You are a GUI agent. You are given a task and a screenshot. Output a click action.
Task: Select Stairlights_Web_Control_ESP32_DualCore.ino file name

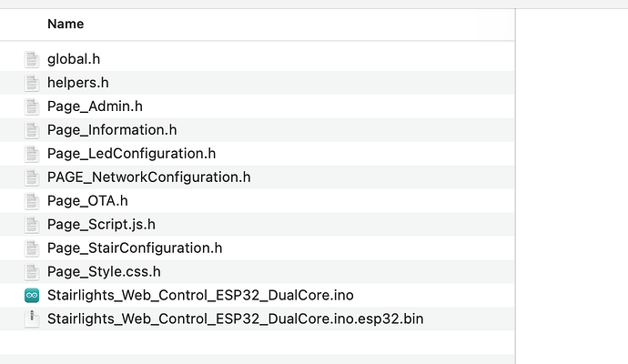tap(200, 296)
